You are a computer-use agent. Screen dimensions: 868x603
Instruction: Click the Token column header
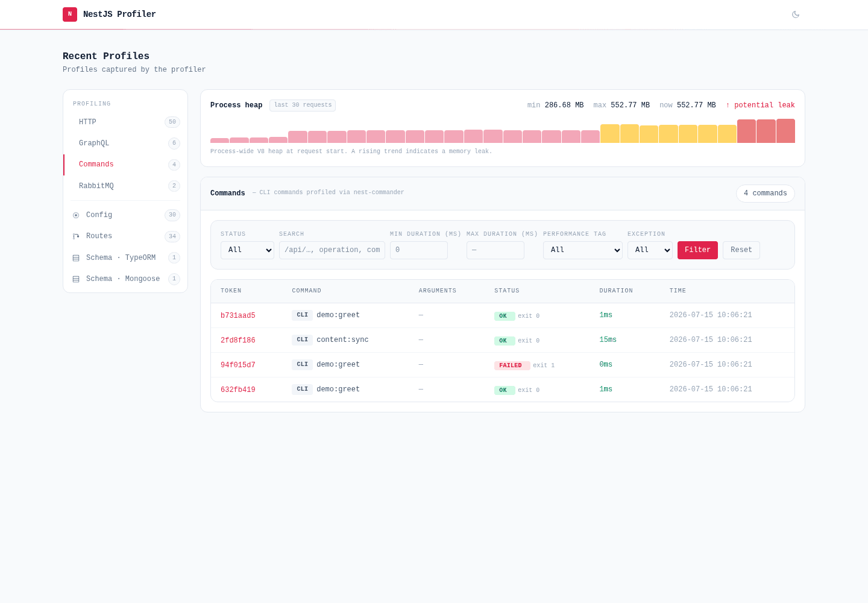pos(231,291)
